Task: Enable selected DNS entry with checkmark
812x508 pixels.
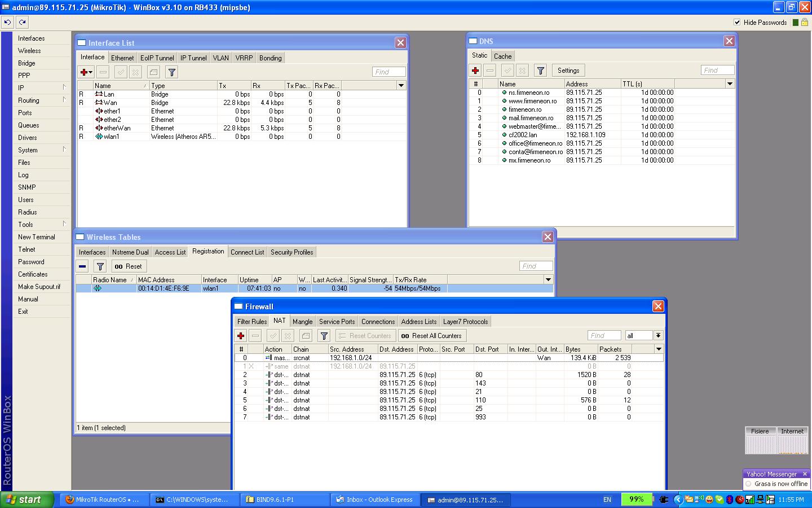Action: click(508, 71)
